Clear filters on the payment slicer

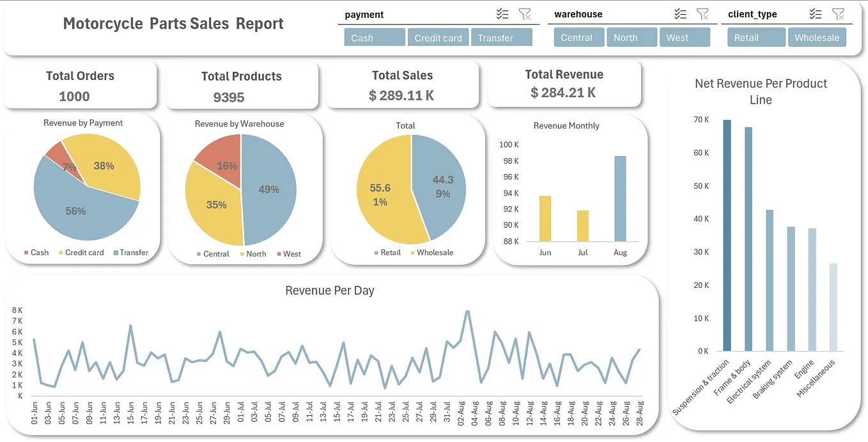click(x=525, y=13)
